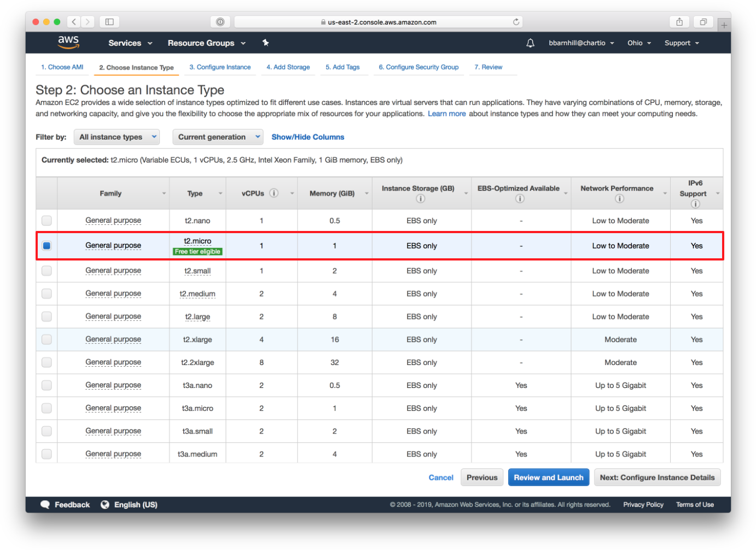Go to 7. Review step
Viewport: 756px width, 550px height.
pyautogui.click(x=488, y=67)
